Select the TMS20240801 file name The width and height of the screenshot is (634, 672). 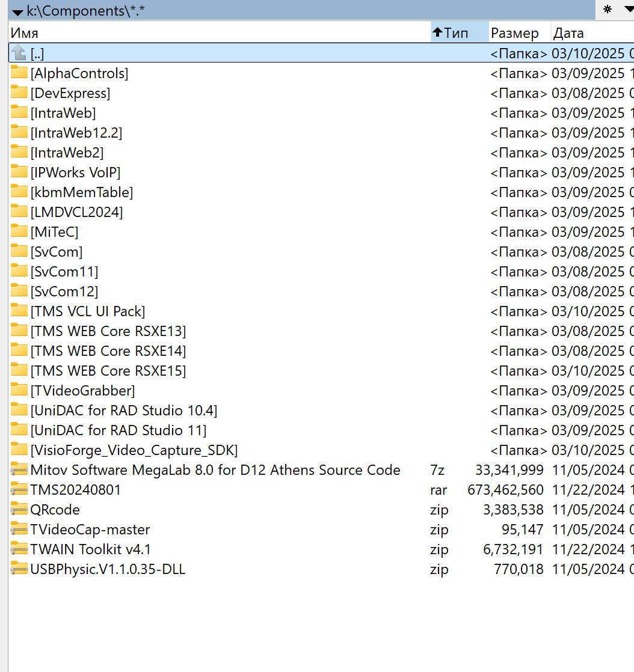coord(76,490)
